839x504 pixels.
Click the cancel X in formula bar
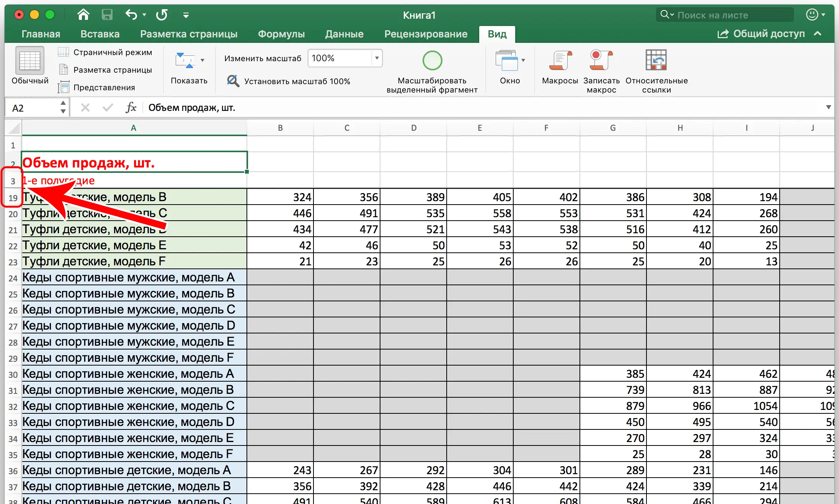pos(85,108)
